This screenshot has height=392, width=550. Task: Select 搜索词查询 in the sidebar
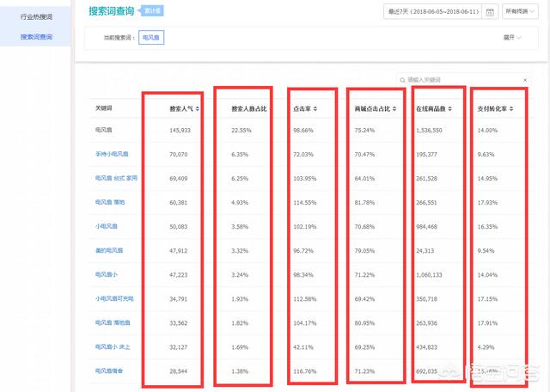pyautogui.click(x=36, y=37)
